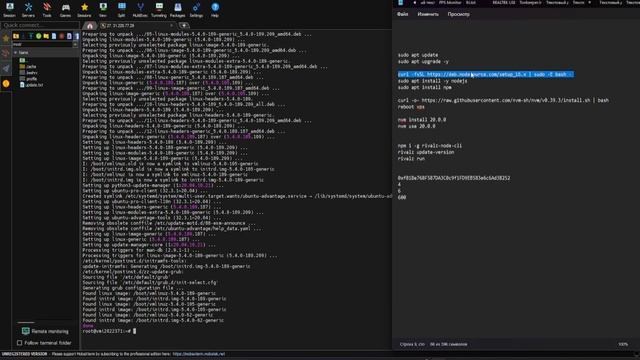Click the 'sudo apt upgrade -y' line
Screen dimensions: 640x360
423,61
